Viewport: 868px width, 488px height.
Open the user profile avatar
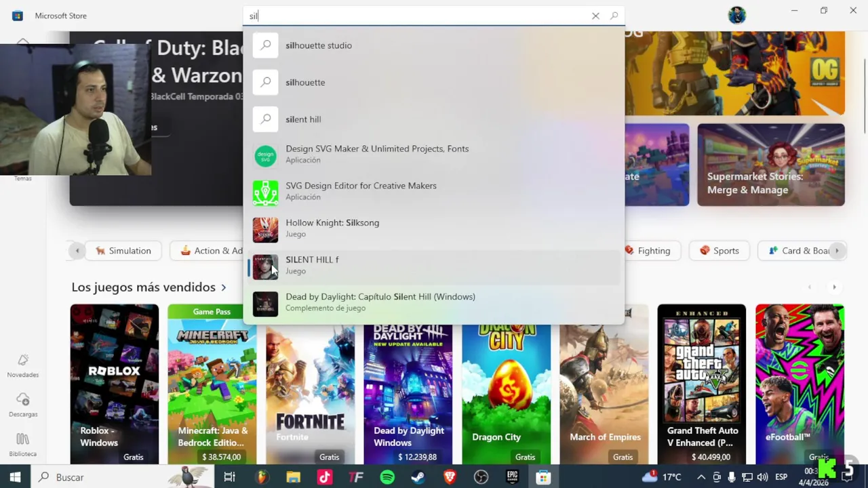737,15
